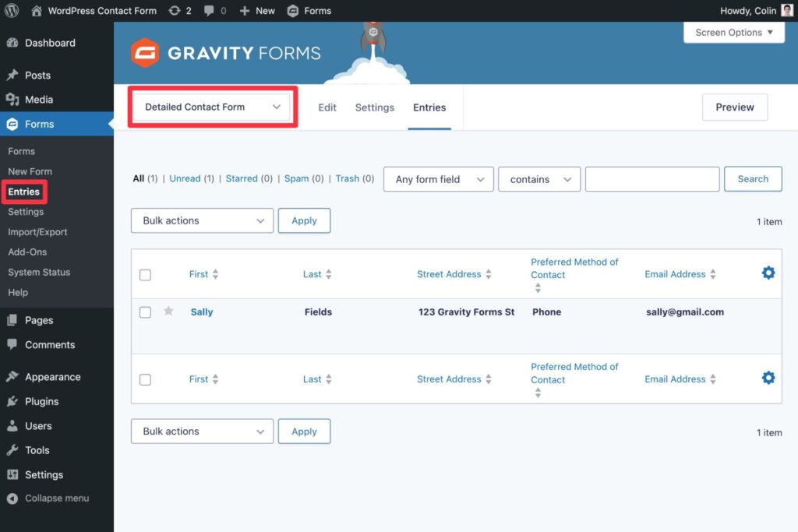Click the 123 Gravity Forms St cell

tap(467, 312)
